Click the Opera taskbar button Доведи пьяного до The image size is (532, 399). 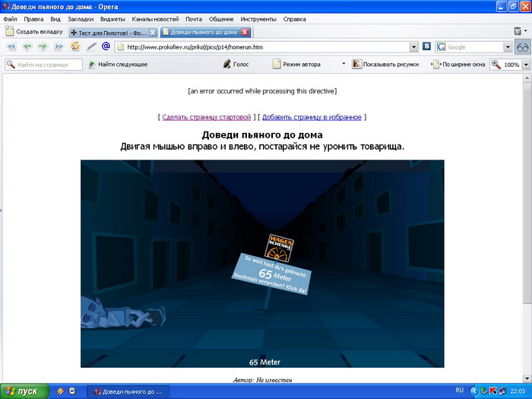click(128, 391)
